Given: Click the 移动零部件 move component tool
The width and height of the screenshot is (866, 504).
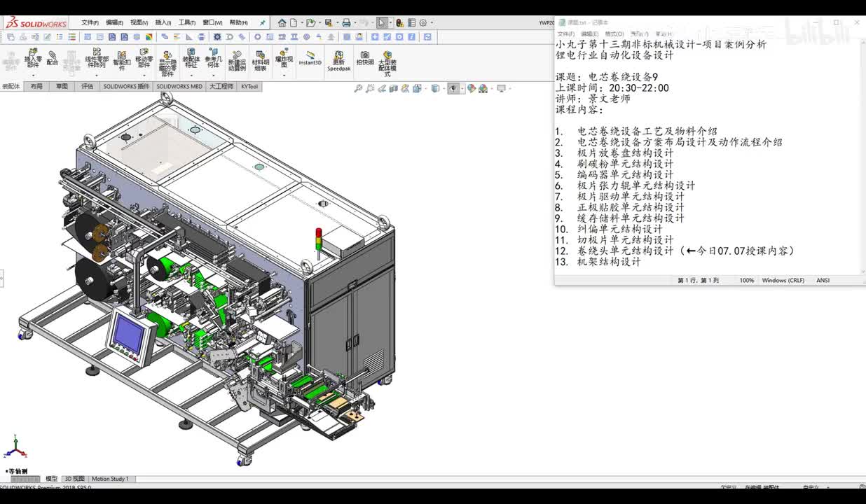Looking at the screenshot, I should click(x=144, y=59).
